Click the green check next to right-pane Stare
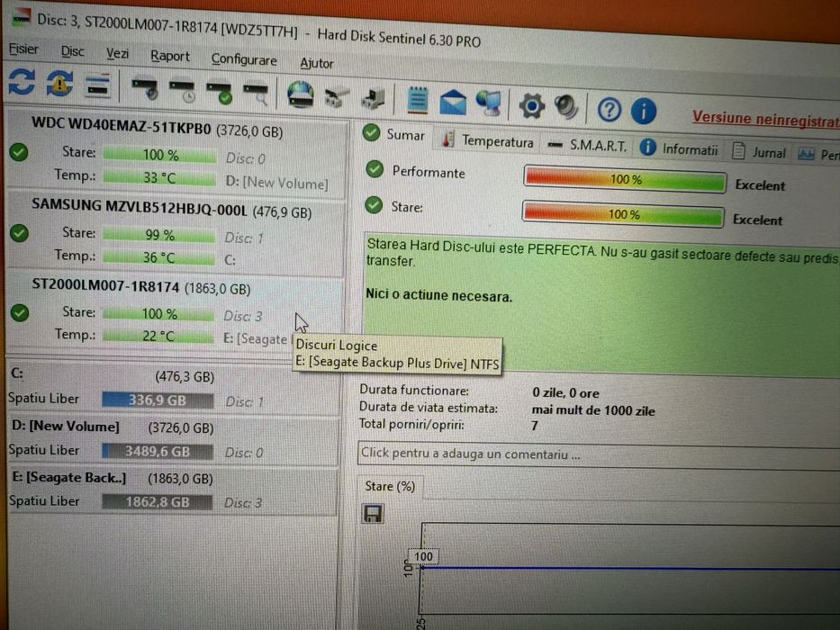This screenshot has height=630, width=840. coord(374,204)
